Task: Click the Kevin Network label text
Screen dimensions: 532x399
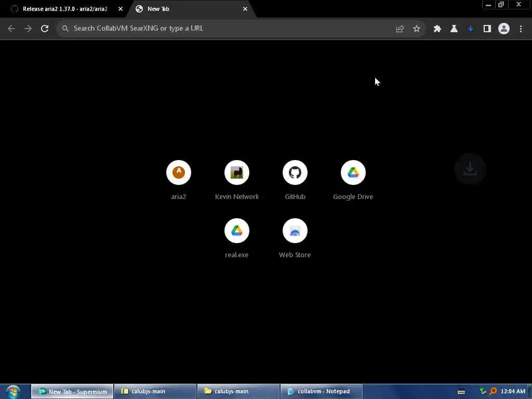Action: pos(237,197)
